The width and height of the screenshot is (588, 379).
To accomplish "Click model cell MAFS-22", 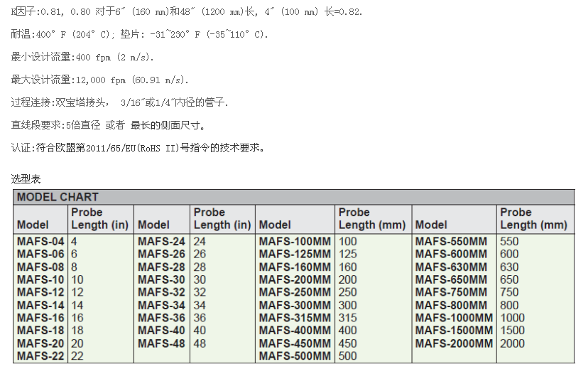I will click(40, 356).
